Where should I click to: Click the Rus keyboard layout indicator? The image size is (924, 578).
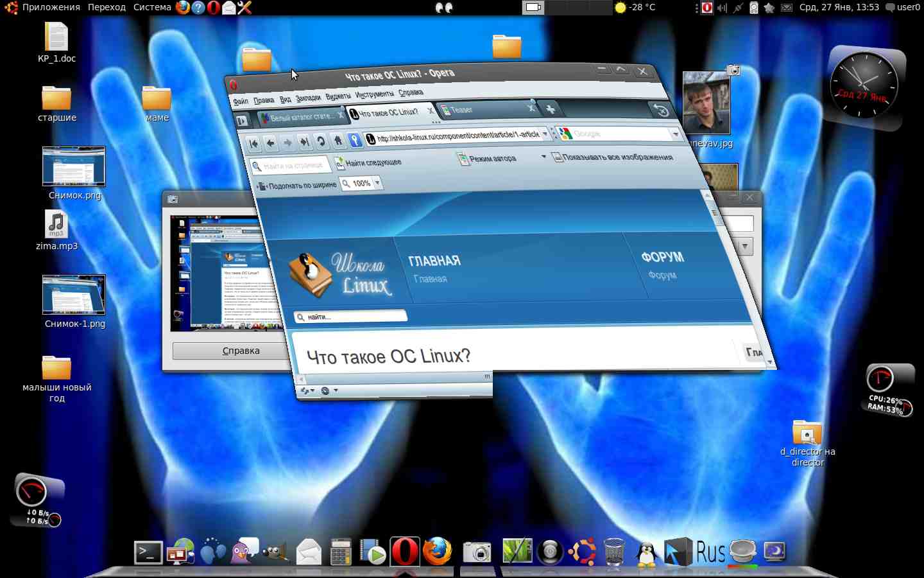710,552
